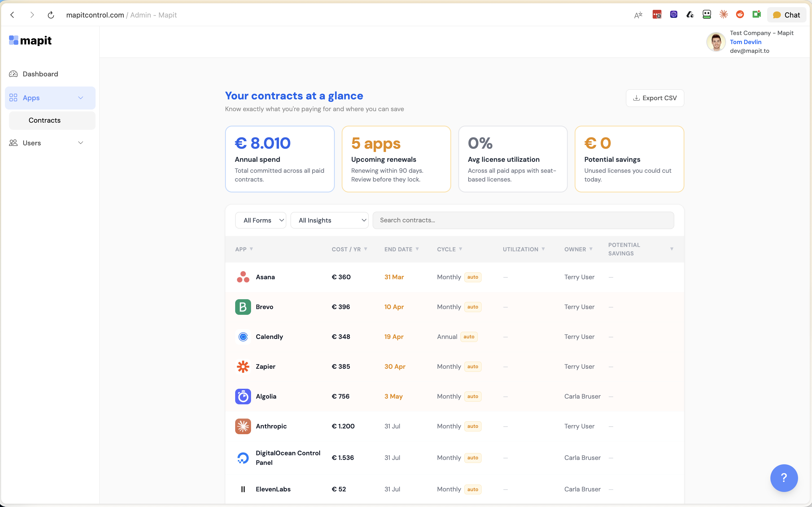Screen dimensions: 812x507
Task: Click the Anthropic app logo
Action: pos(243,426)
